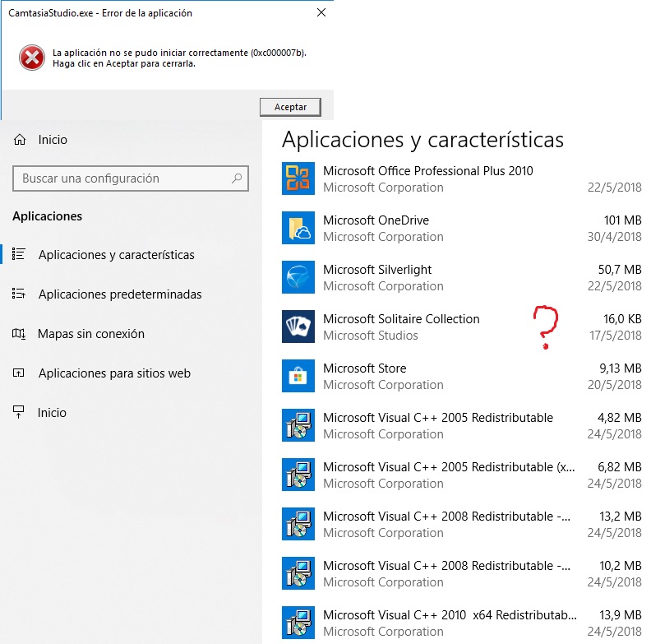Viewport: 651px width, 644px height.
Task: Click the magnifier search icon
Action: tap(237, 178)
